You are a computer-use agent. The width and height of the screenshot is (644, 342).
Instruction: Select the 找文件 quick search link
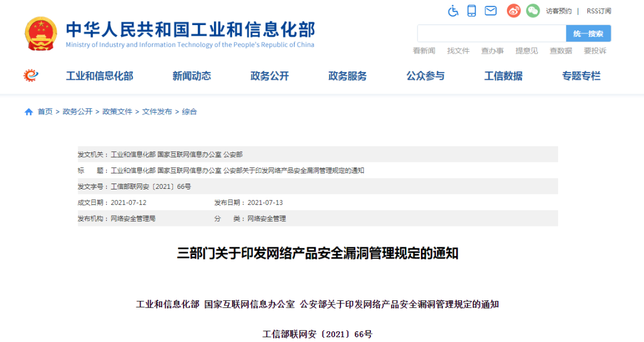coord(458,51)
